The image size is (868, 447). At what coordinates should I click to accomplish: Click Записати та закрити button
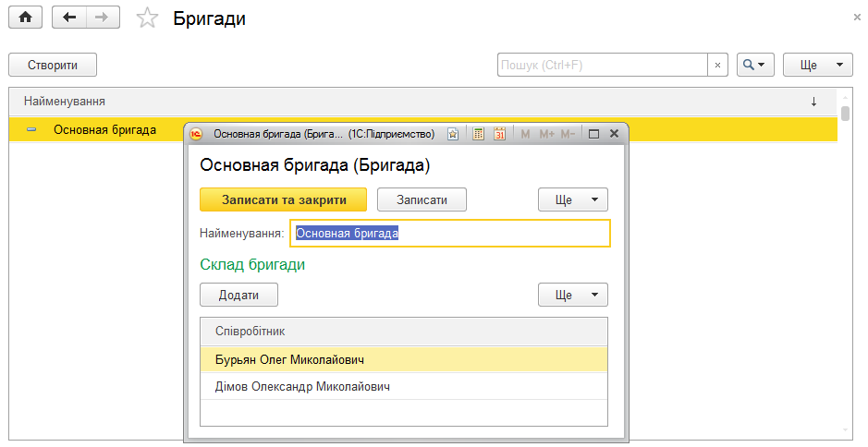(x=284, y=199)
